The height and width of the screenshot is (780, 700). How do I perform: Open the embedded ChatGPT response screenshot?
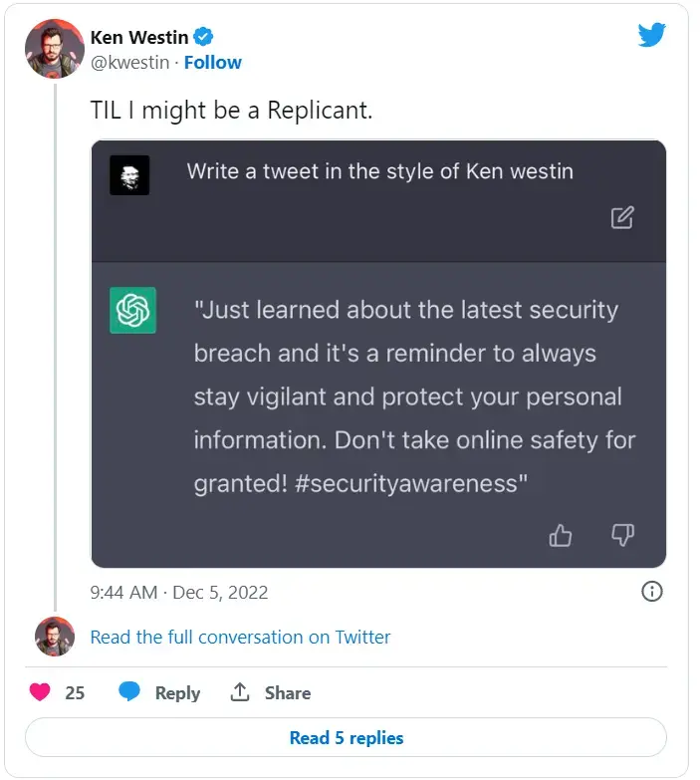coord(378,398)
